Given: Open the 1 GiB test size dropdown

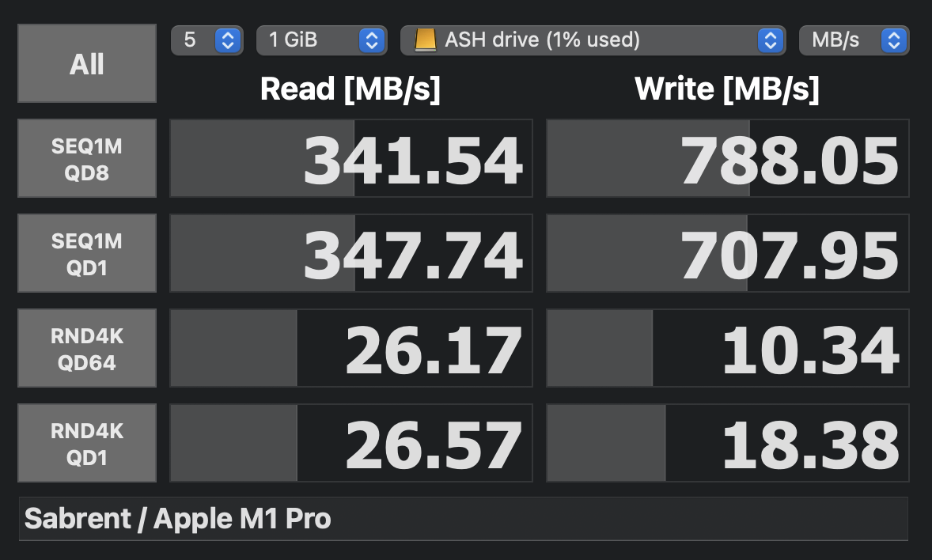Looking at the screenshot, I should click(x=321, y=40).
